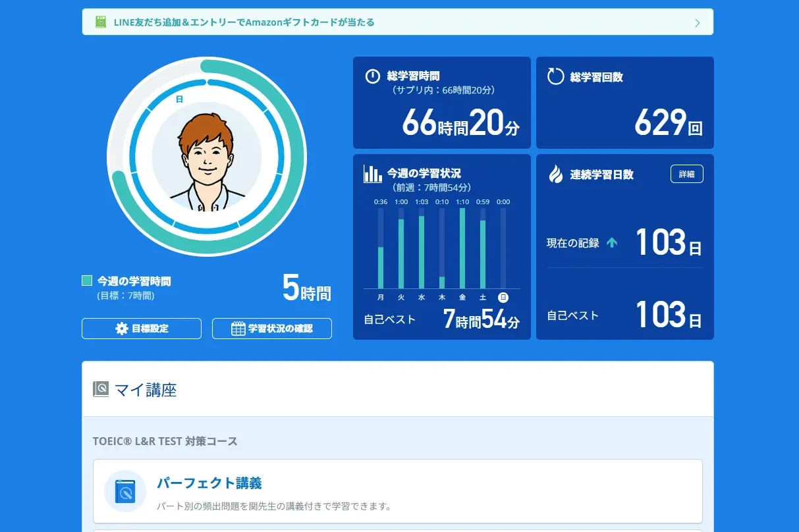Click Monday's bar labeled 0:36

coord(381,248)
